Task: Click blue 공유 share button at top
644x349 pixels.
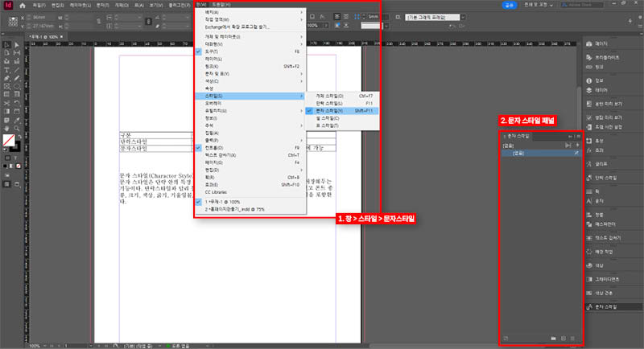Action: point(510,5)
